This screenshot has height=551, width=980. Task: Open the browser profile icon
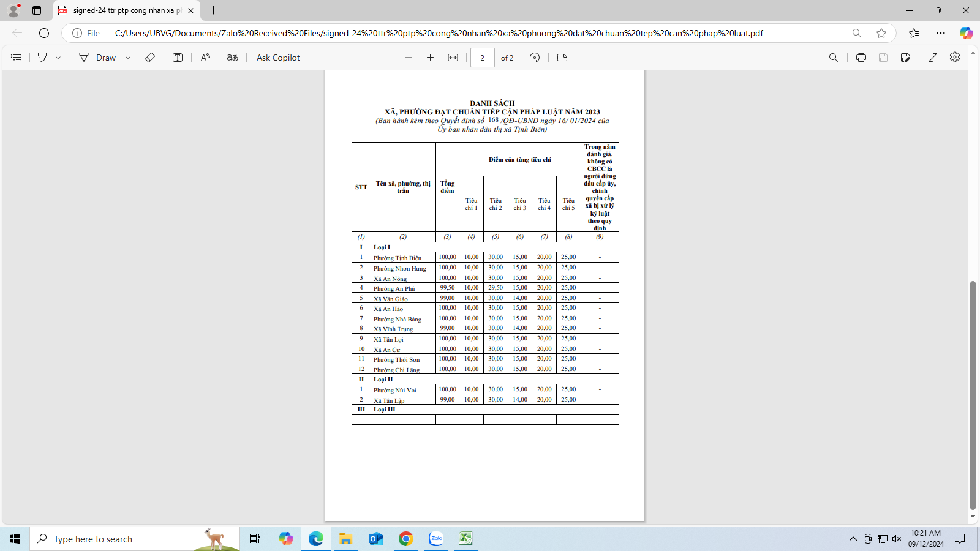(13, 10)
